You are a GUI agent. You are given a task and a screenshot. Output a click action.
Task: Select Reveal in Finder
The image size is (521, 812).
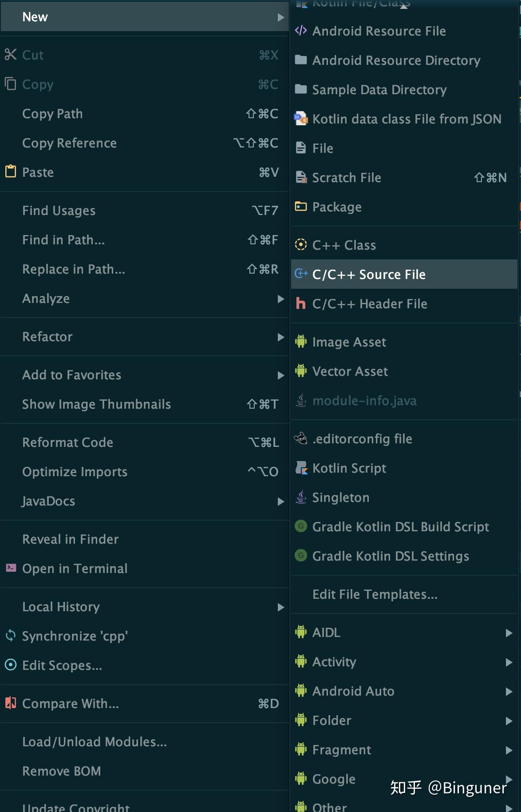tap(71, 539)
